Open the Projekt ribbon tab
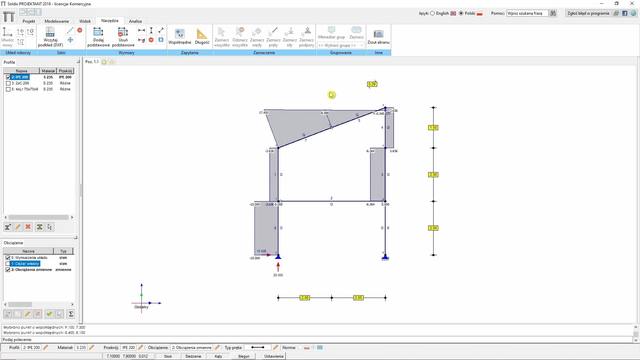Screen dimensions: 640x360 point(29,21)
